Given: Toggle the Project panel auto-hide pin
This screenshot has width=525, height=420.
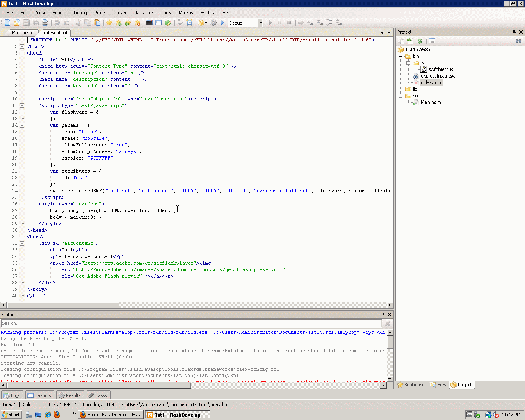Looking at the screenshot, I should pos(514,32).
